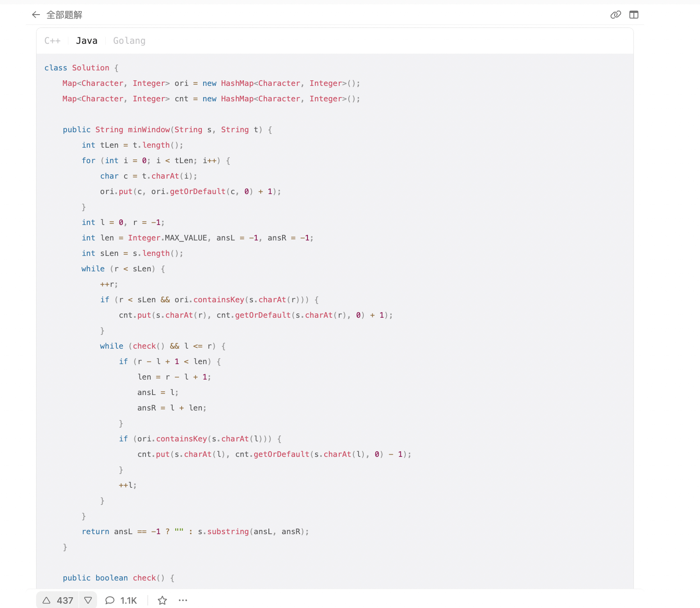Select the Java code tab

[x=87, y=41]
